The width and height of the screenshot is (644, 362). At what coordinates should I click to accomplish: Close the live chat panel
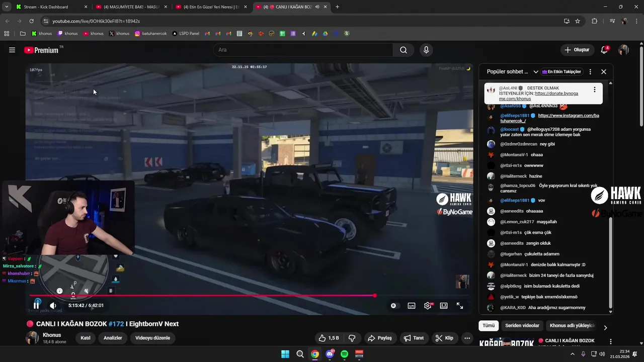[x=604, y=71]
